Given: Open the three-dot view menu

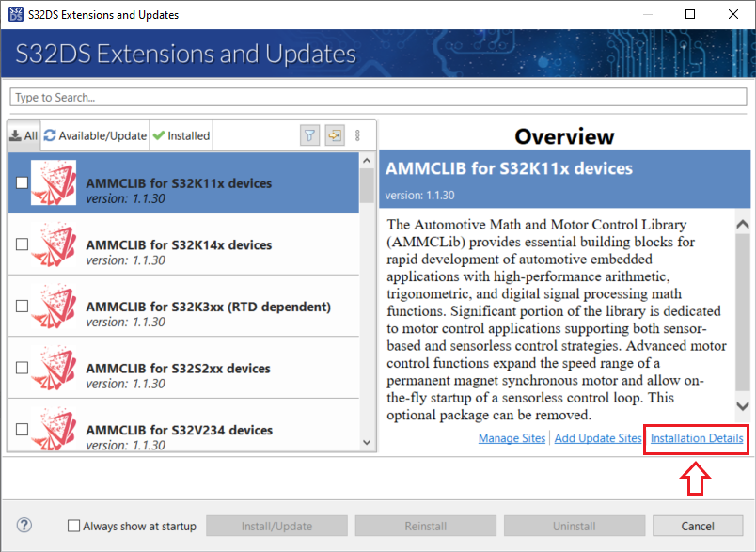Looking at the screenshot, I should (357, 135).
